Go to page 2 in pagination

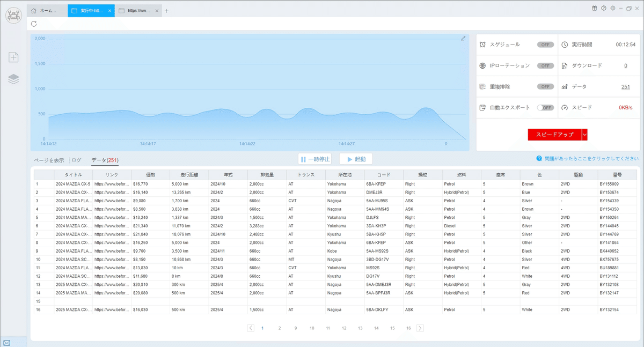tap(279, 328)
